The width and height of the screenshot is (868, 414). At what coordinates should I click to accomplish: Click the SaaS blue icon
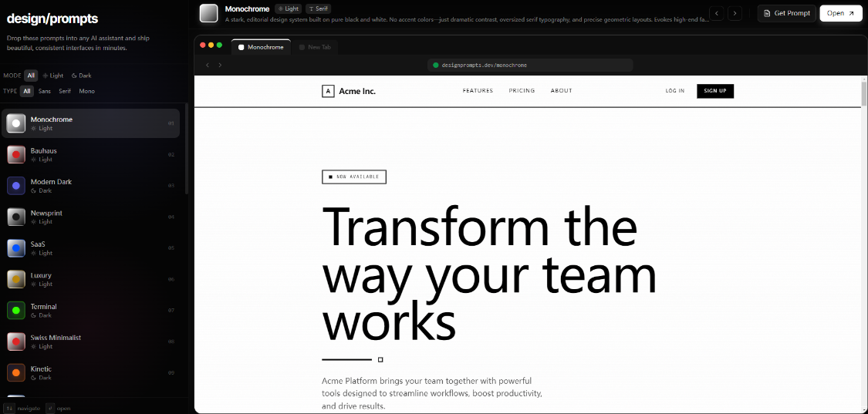tap(16, 248)
